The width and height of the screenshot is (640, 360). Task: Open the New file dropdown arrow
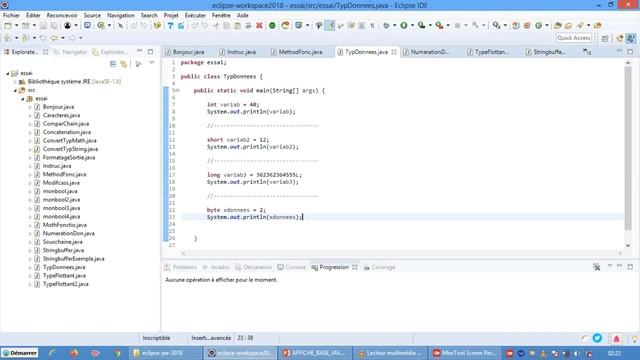tap(16, 25)
